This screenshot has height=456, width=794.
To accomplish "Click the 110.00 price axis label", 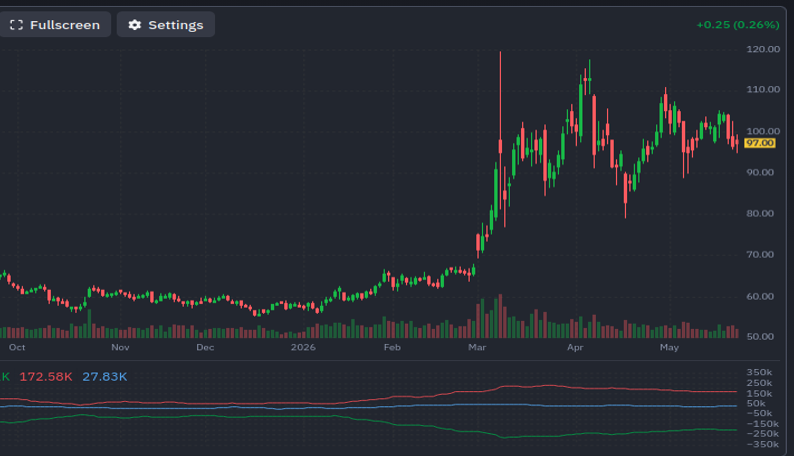I will [763, 90].
